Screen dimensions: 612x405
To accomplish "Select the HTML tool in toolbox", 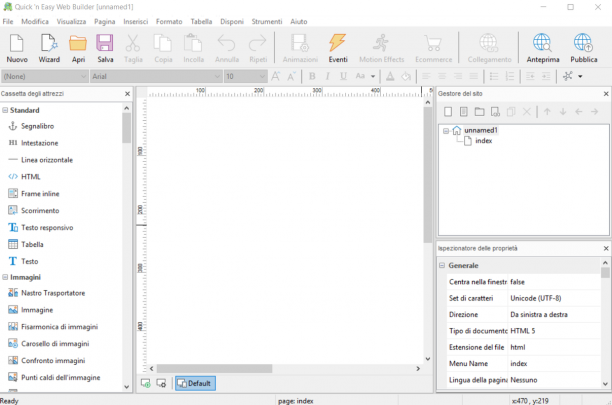I will [24, 177].
